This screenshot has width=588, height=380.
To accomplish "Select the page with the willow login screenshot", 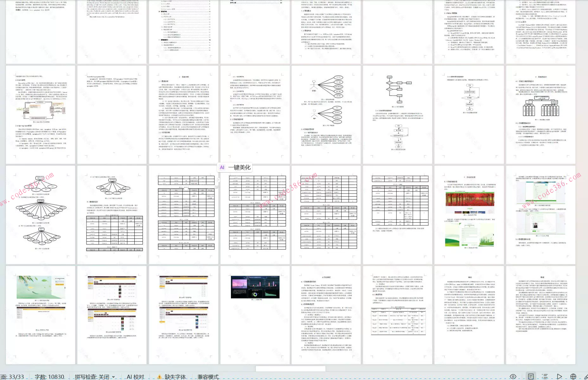I will (41, 315).
